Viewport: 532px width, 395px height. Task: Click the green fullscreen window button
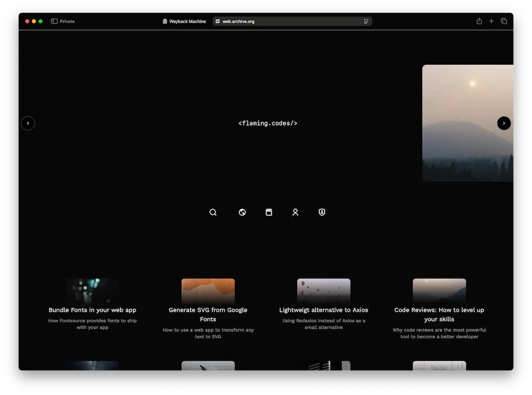(40, 21)
